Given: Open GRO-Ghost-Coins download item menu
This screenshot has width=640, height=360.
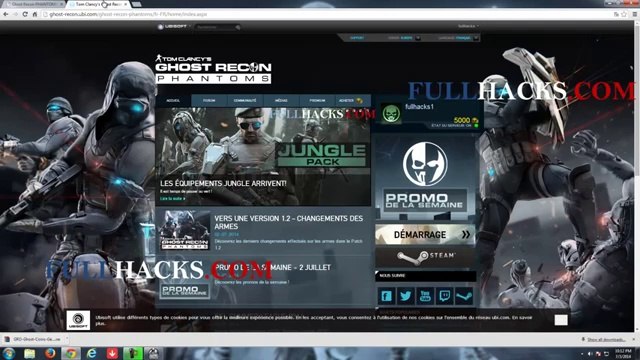Looking at the screenshot, I should click(x=67, y=339).
